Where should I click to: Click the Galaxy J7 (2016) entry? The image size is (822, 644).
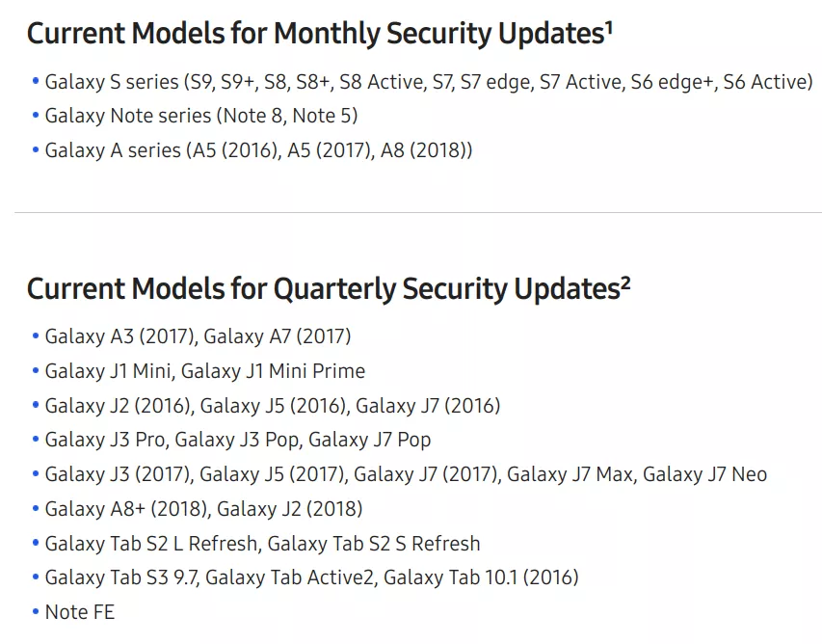click(x=428, y=406)
